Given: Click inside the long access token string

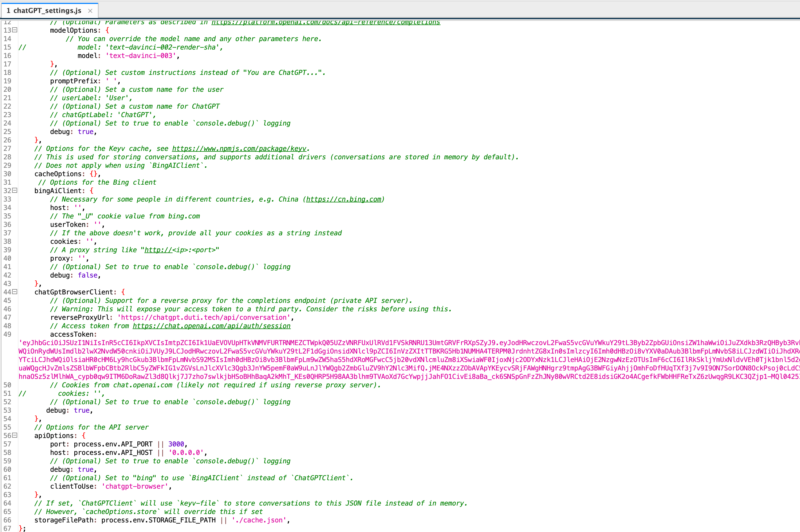Looking at the screenshot, I should click(409, 360).
